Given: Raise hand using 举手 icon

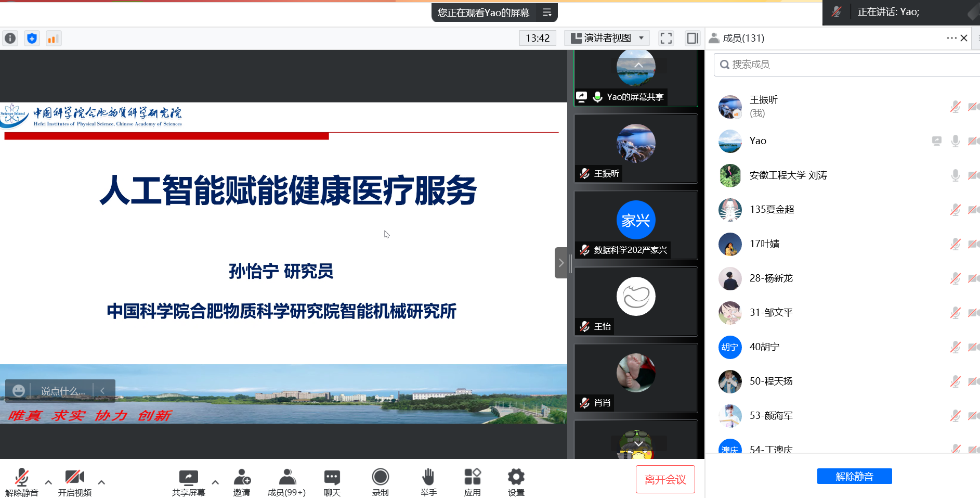Looking at the screenshot, I should tap(428, 482).
